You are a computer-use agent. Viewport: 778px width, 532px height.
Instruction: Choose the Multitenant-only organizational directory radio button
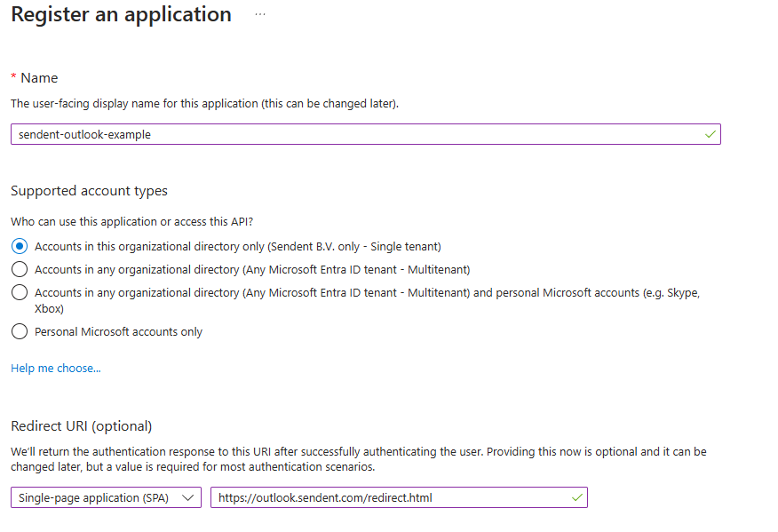(x=20, y=269)
